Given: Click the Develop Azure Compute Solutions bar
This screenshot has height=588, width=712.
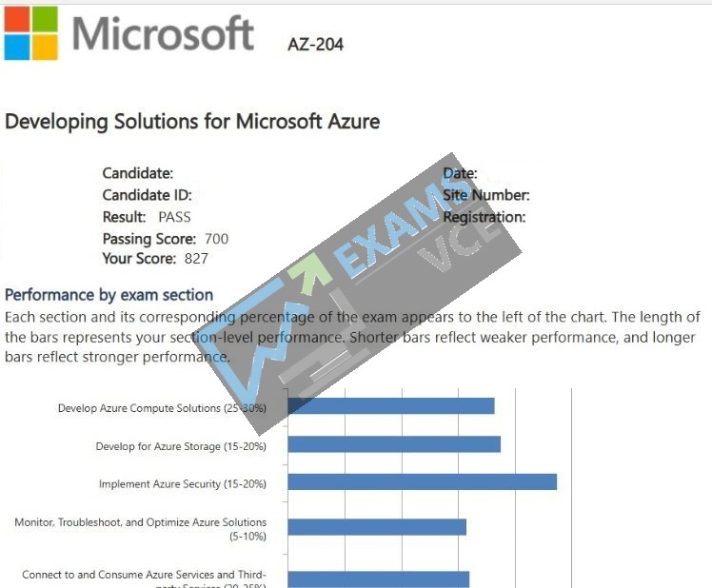Looking at the screenshot, I should [x=391, y=406].
